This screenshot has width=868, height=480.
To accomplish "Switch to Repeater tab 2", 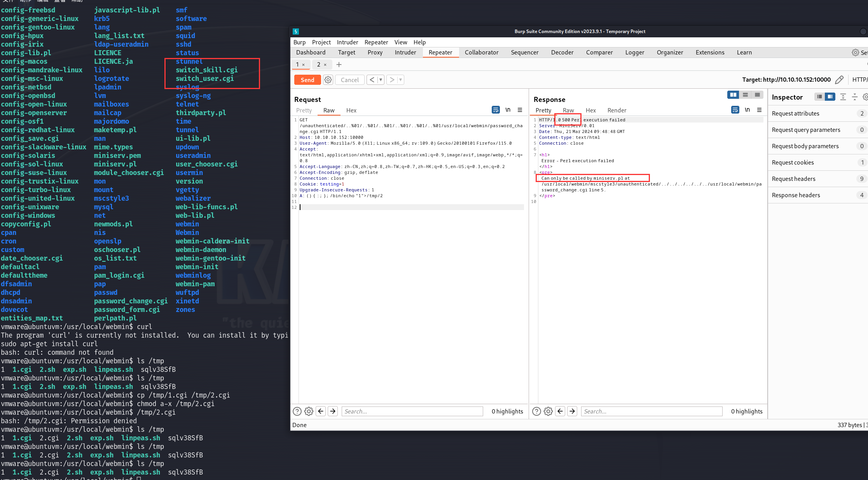I will 319,65.
